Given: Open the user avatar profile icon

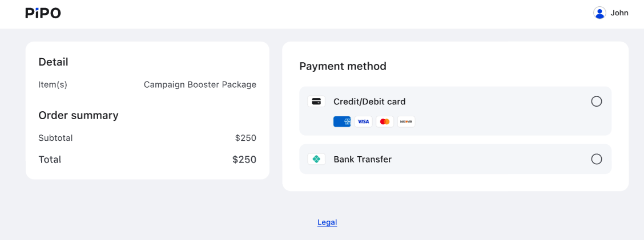Looking at the screenshot, I should 599,13.
